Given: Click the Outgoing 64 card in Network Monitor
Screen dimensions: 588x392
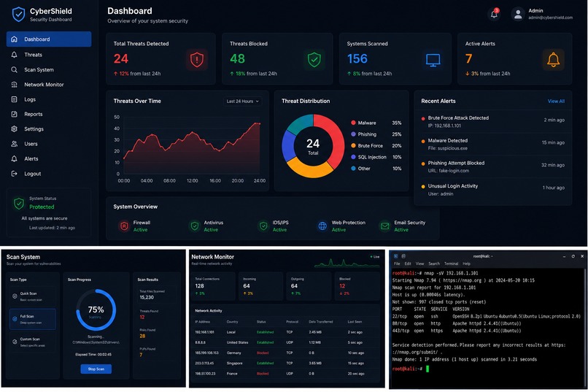Looking at the screenshot, I should coord(309,286).
